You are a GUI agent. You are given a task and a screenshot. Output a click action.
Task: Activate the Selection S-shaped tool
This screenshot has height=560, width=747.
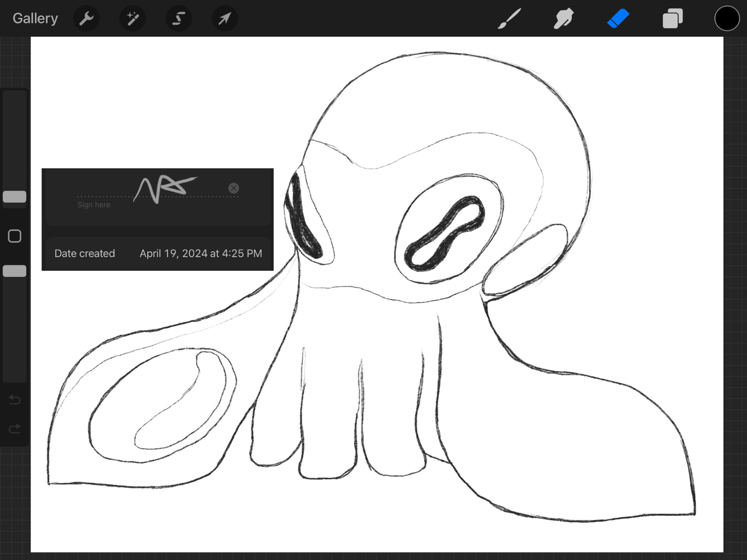(179, 18)
